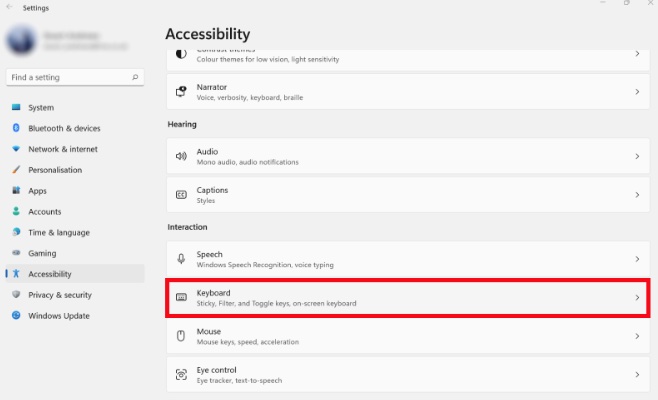658x400 pixels.
Task: Expand Captions settings chevron
Action: pos(637,195)
